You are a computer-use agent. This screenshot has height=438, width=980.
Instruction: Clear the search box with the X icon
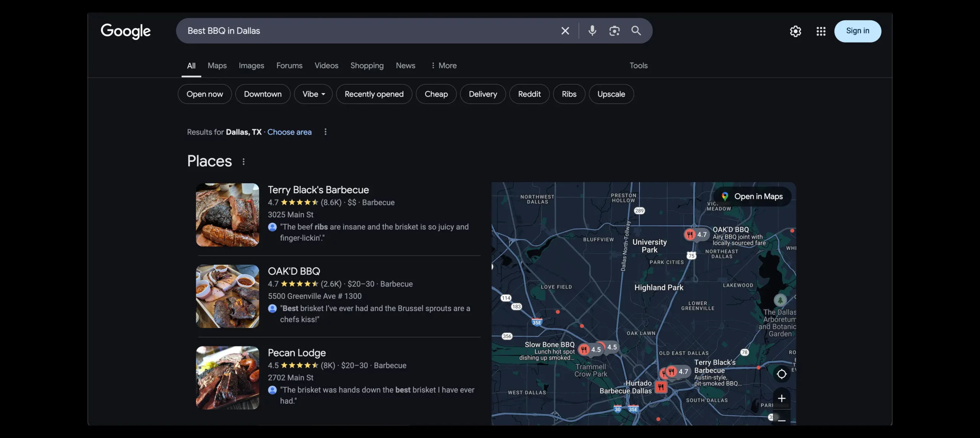(565, 31)
